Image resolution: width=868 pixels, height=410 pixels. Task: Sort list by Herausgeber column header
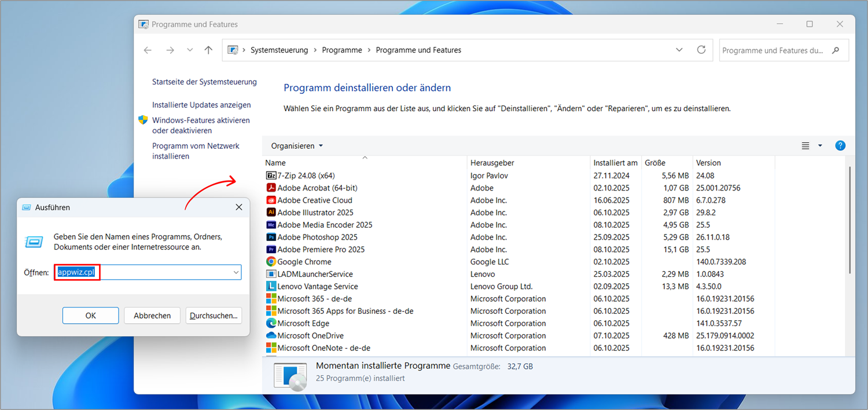(492, 163)
